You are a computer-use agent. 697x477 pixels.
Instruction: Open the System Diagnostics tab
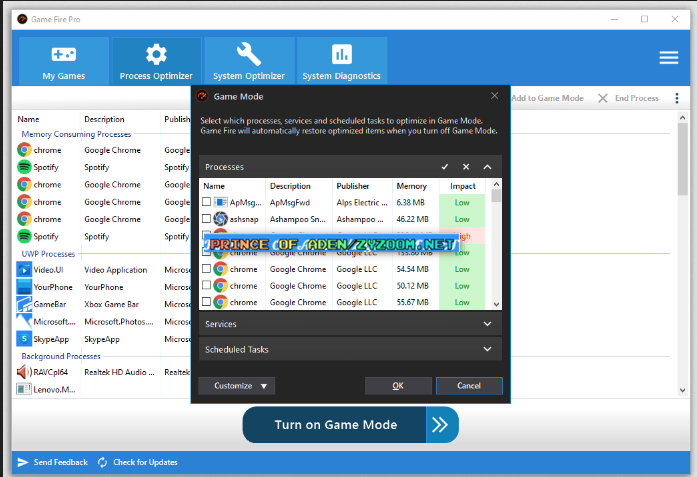coord(341,61)
